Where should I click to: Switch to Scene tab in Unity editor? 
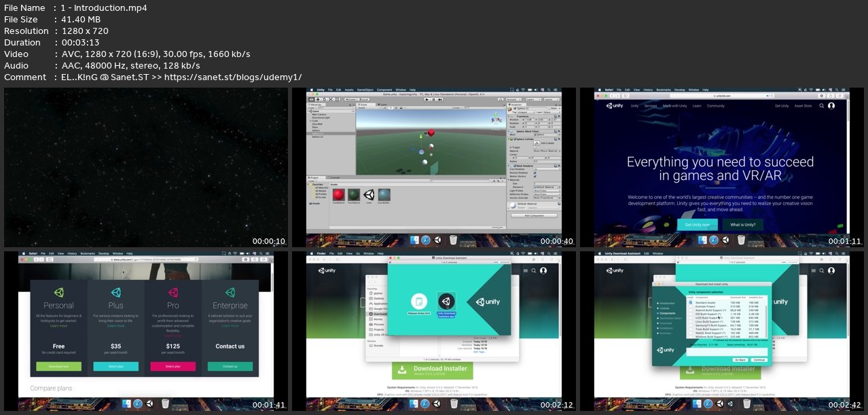coord(365,105)
